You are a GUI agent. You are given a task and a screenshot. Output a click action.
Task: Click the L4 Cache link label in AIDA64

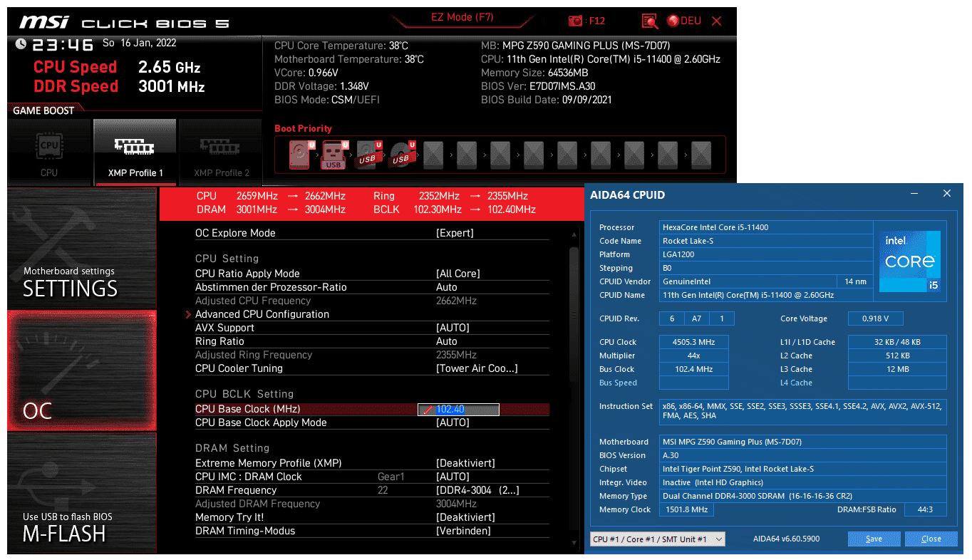click(796, 383)
